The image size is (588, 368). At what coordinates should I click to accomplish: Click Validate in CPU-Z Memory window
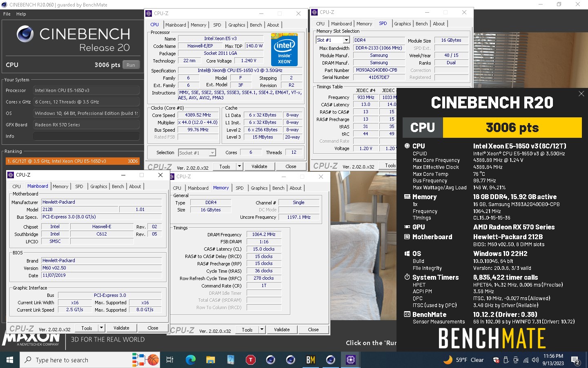click(x=282, y=330)
